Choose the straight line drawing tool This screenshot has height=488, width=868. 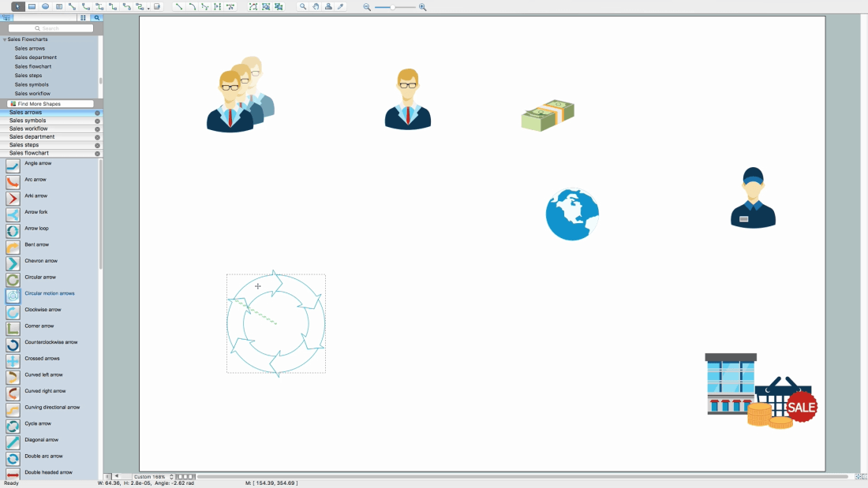[179, 6]
